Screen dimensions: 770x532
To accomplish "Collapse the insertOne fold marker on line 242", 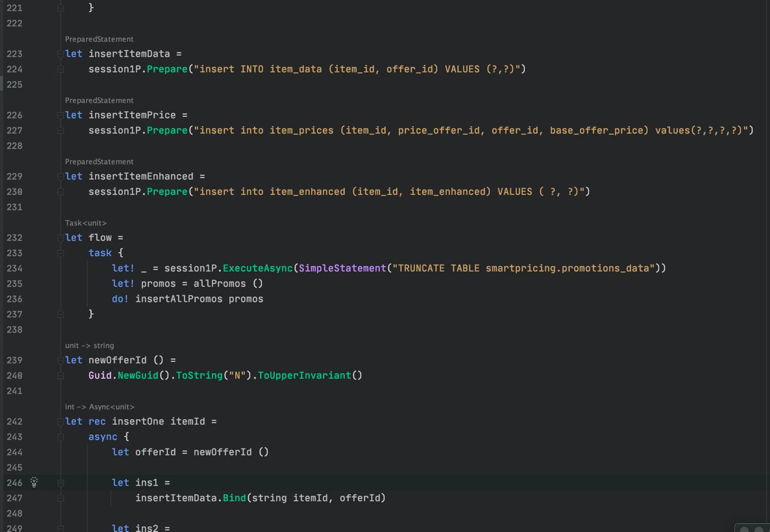I will click(x=61, y=422).
